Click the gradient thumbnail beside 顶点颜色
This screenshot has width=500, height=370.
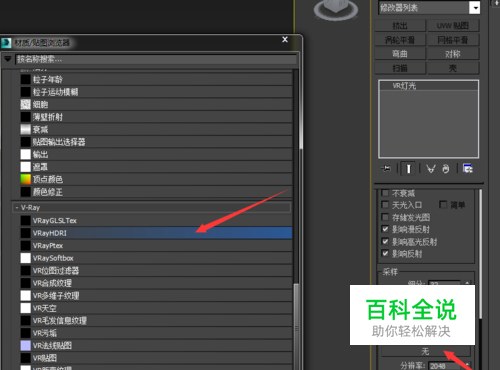26,179
